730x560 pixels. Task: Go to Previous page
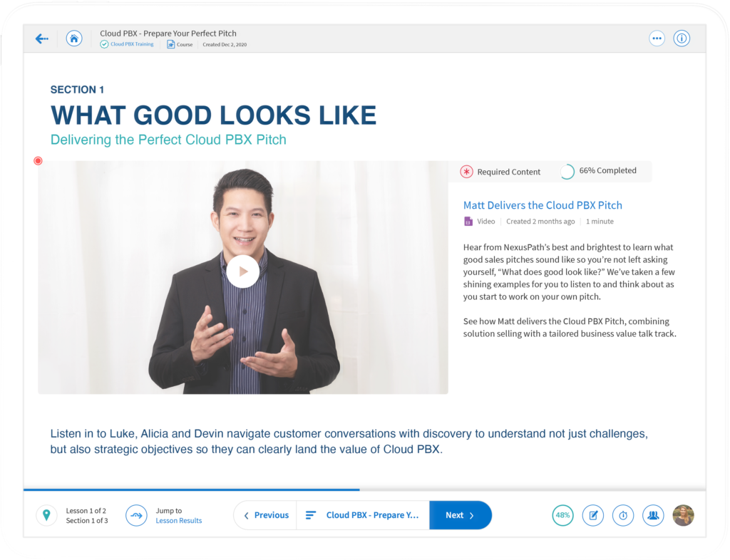[x=266, y=515]
